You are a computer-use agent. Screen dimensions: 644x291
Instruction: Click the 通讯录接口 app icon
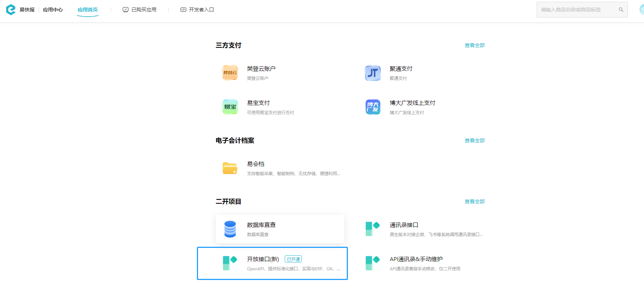pyautogui.click(x=373, y=229)
